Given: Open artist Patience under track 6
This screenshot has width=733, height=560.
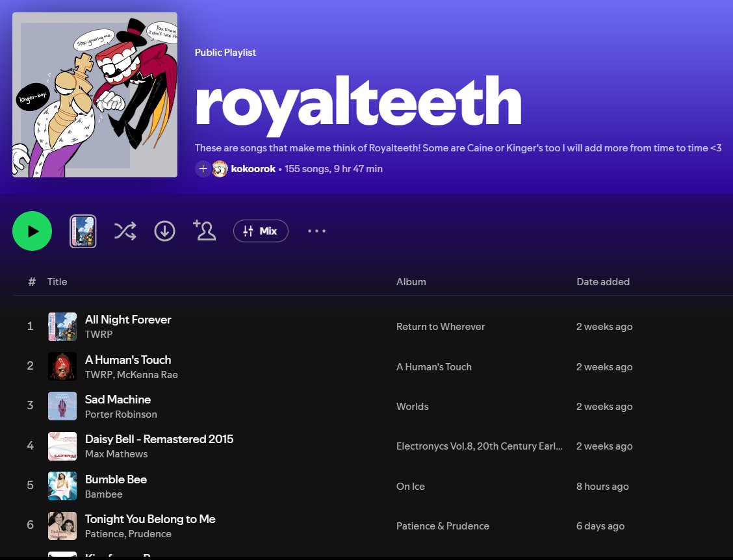Looking at the screenshot, I should click(x=105, y=534).
